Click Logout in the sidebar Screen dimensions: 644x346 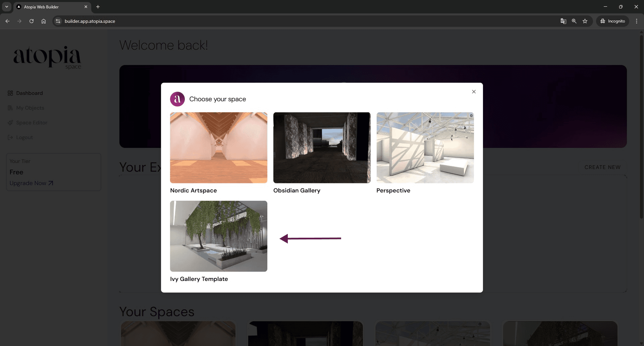tap(20, 137)
